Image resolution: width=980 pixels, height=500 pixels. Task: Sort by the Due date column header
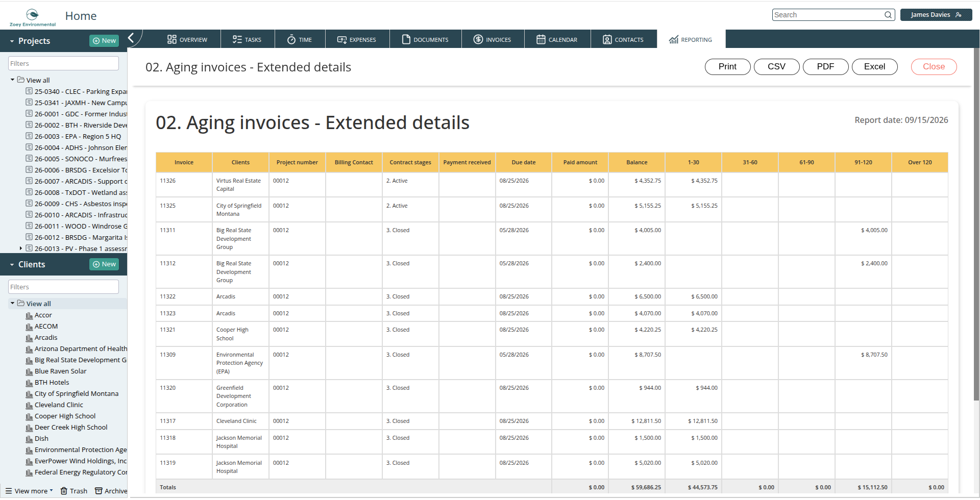tap(523, 162)
